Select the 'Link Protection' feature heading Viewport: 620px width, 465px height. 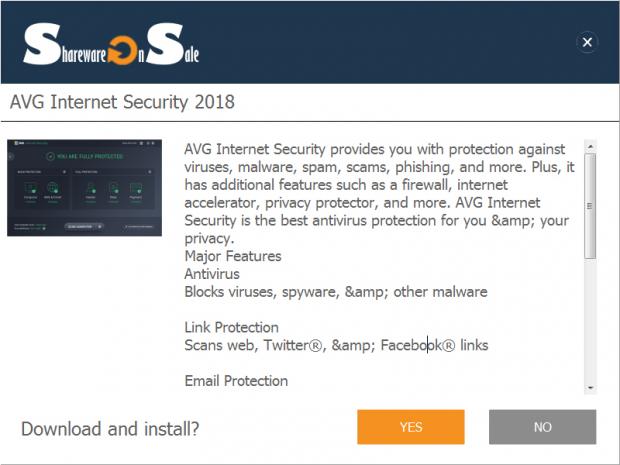click(x=231, y=328)
